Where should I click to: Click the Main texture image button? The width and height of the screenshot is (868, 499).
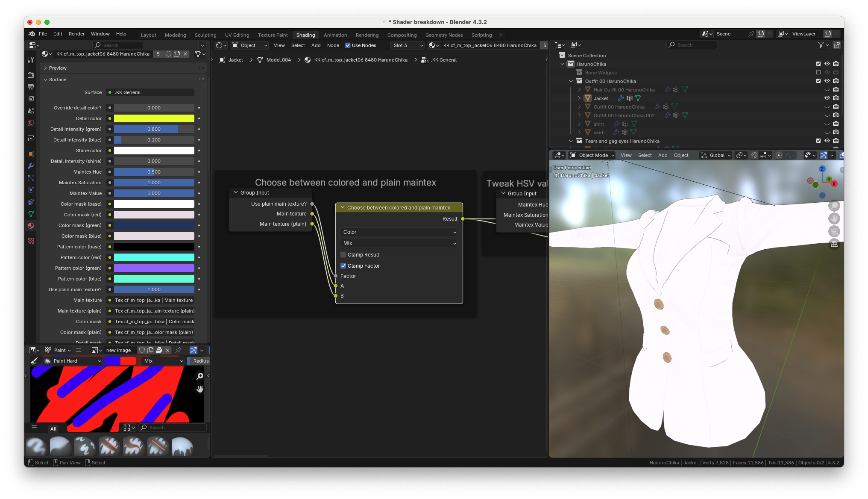click(x=153, y=300)
